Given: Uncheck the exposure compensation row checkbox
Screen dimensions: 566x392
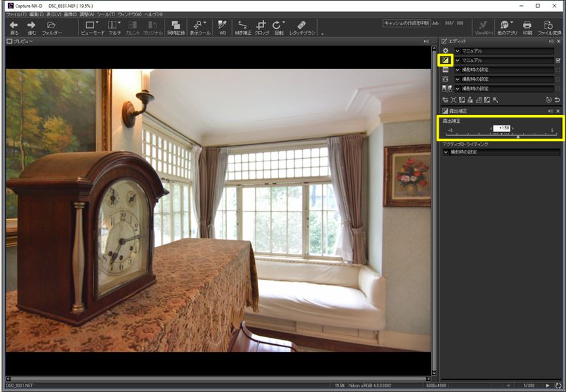Looking at the screenshot, I should pos(558,60).
